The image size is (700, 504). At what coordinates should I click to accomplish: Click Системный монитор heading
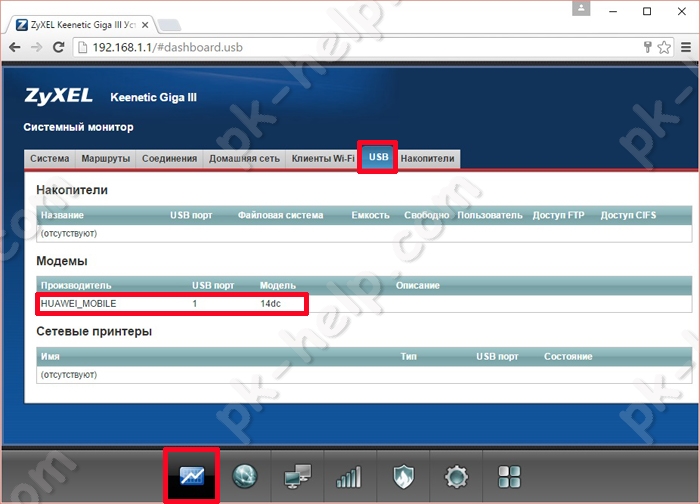(x=78, y=127)
